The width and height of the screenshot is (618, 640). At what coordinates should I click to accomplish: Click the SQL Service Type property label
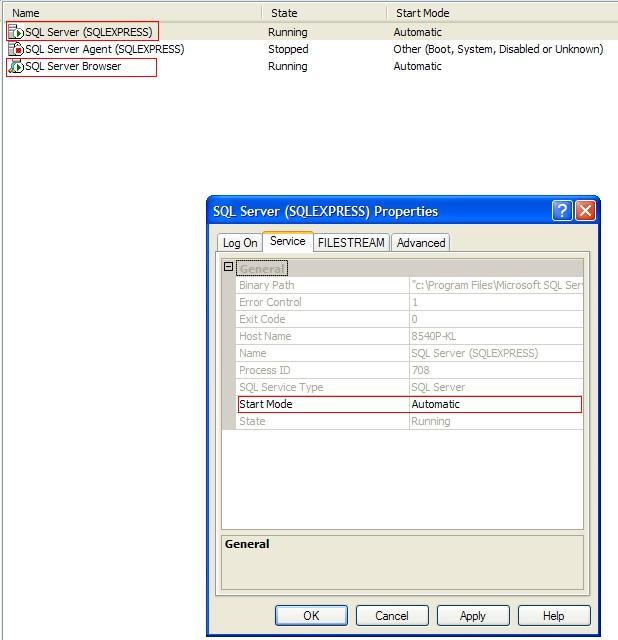point(281,387)
